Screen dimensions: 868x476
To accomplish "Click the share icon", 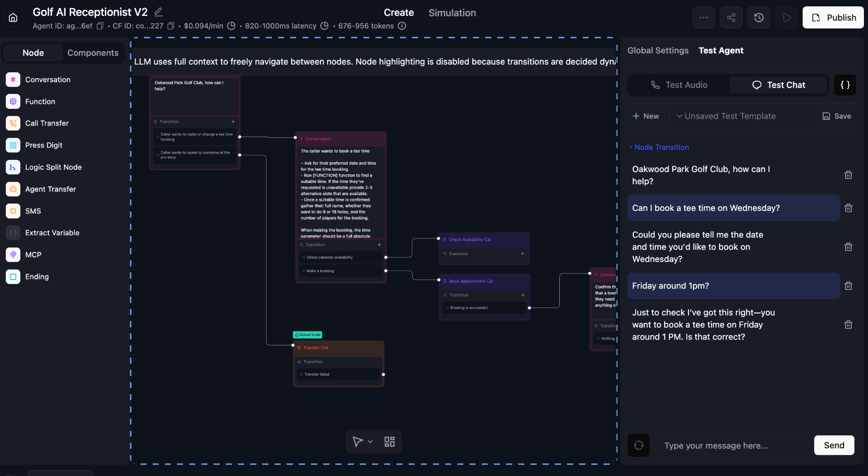I will tap(731, 18).
